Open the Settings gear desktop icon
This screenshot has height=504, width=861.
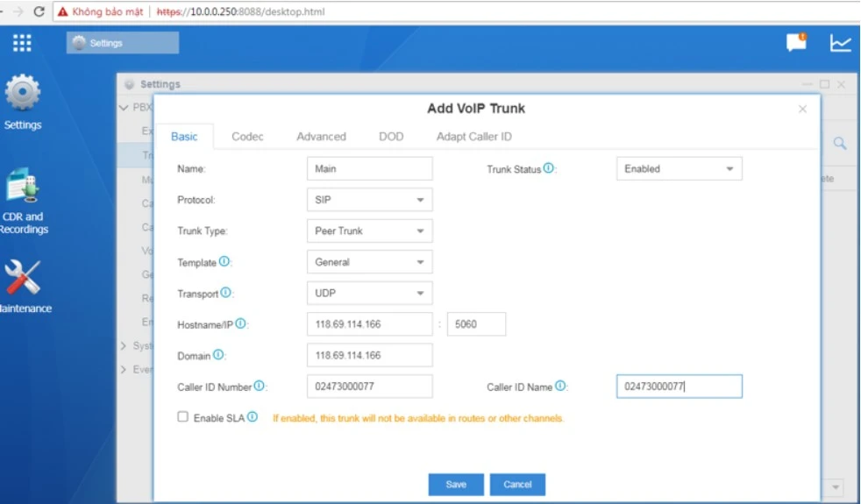tap(23, 93)
